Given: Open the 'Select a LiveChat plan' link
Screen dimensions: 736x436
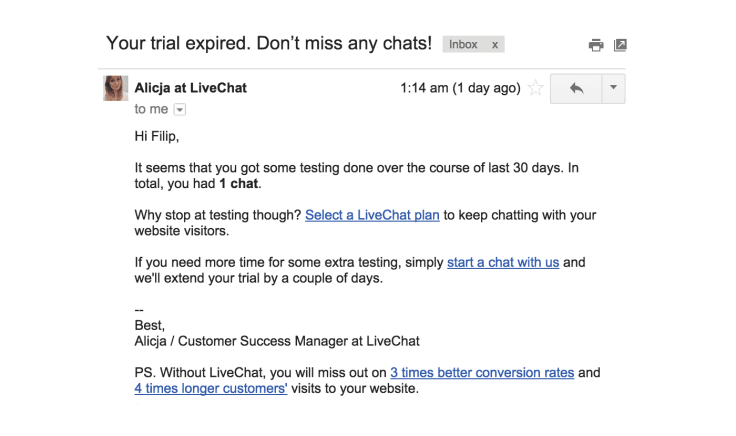Looking at the screenshot, I should [x=372, y=215].
